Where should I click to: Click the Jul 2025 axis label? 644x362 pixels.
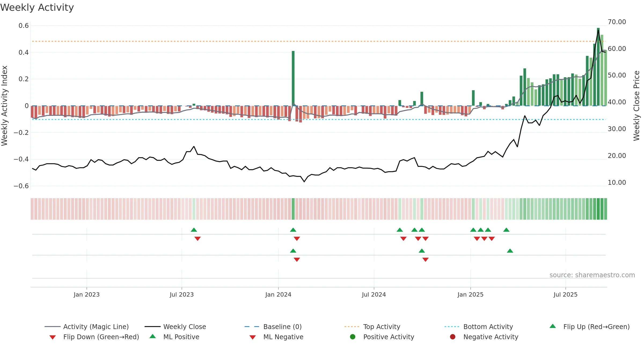(x=565, y=295)
